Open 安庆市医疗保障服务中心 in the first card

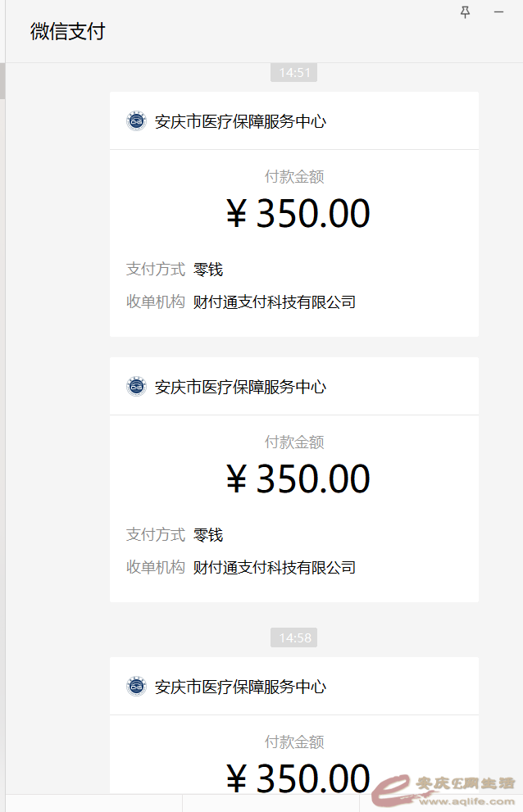click(x=240, y=122)
